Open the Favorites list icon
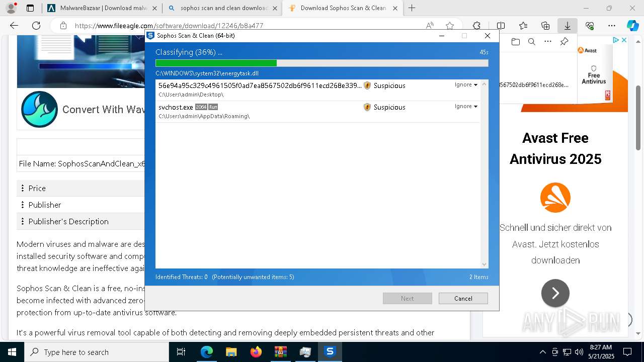 tap(523, 26)
